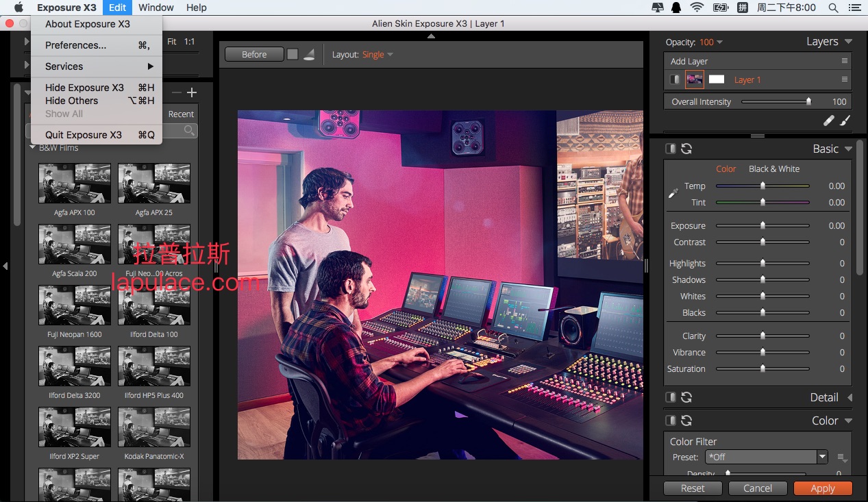
Task: Open the Layout Single dropdown
Action: [x=377, y=55]
